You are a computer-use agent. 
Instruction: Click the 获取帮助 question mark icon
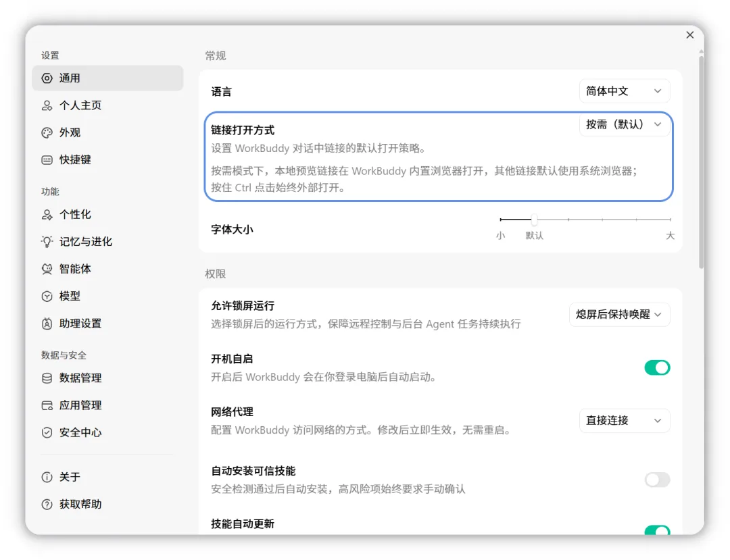(x=47, y=505)
